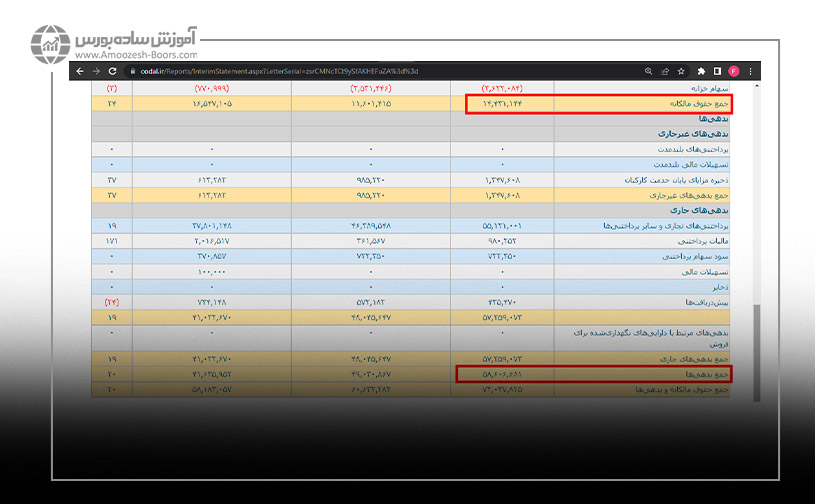Reload the codal.ir page
815x504 pixels.
pyautogui.click(x=109, y=71)
